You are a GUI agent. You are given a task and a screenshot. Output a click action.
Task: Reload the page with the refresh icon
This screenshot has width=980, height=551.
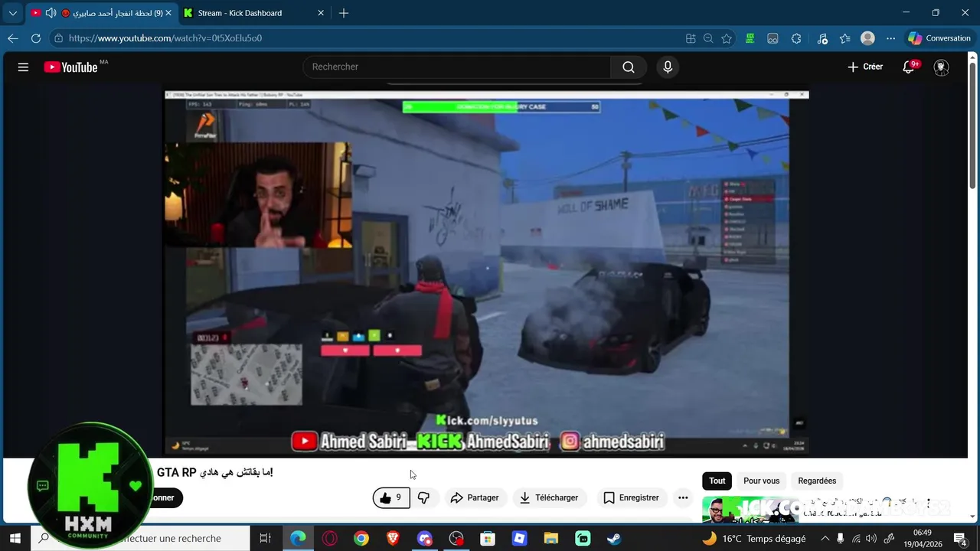tap(36, 38)
